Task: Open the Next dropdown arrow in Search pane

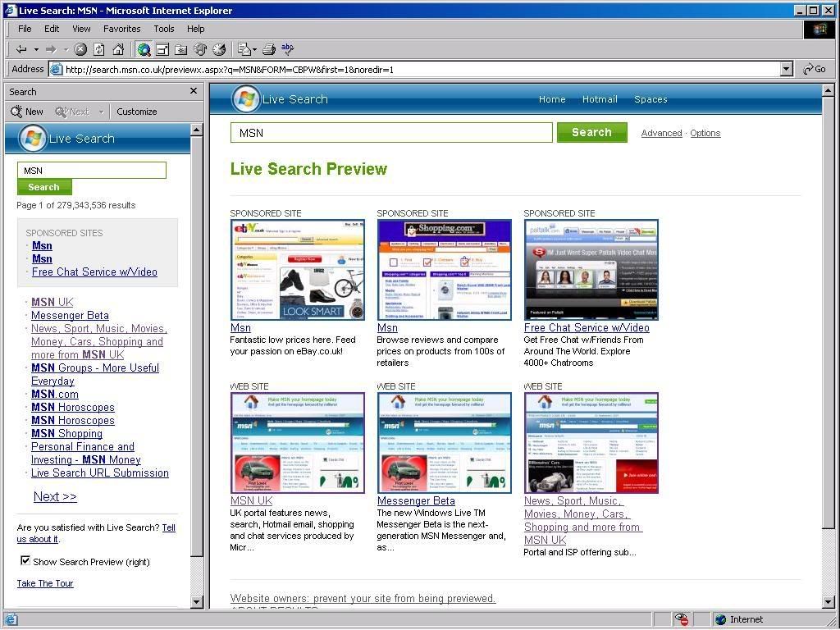Action: 101,112
